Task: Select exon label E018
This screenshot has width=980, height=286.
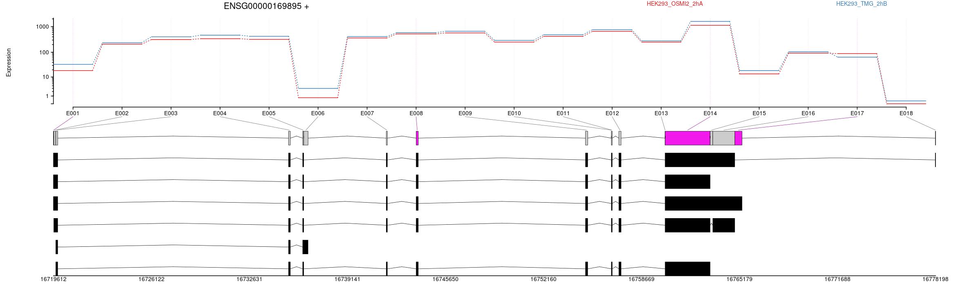Action: pyautogui.click(x=906, y=113)
